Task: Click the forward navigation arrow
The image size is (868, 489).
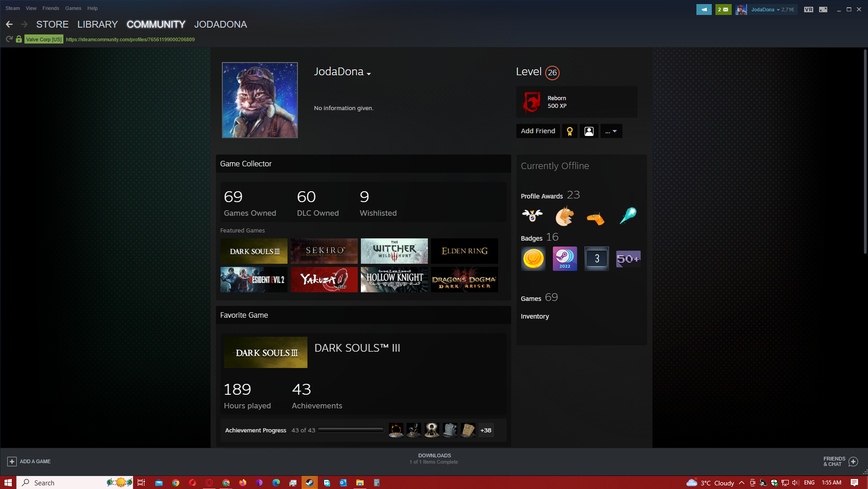Action: [x=24, y=24]
